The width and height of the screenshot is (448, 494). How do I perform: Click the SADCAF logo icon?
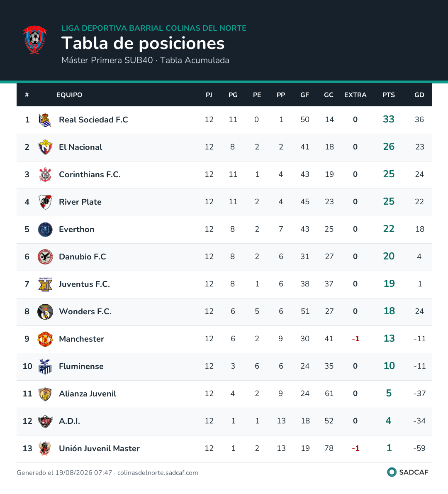[x=392, y=472]
